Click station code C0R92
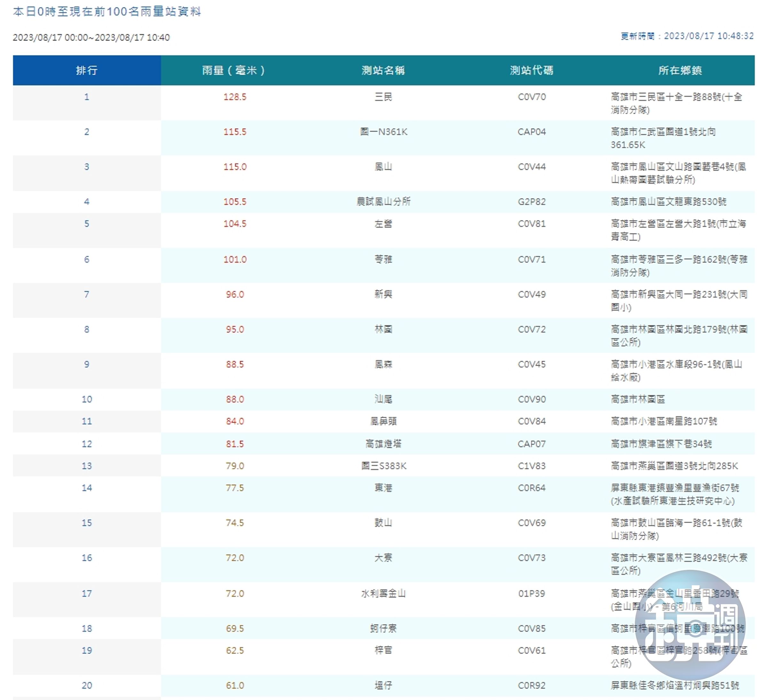This screenshot has height=700, width=767. 531,686
